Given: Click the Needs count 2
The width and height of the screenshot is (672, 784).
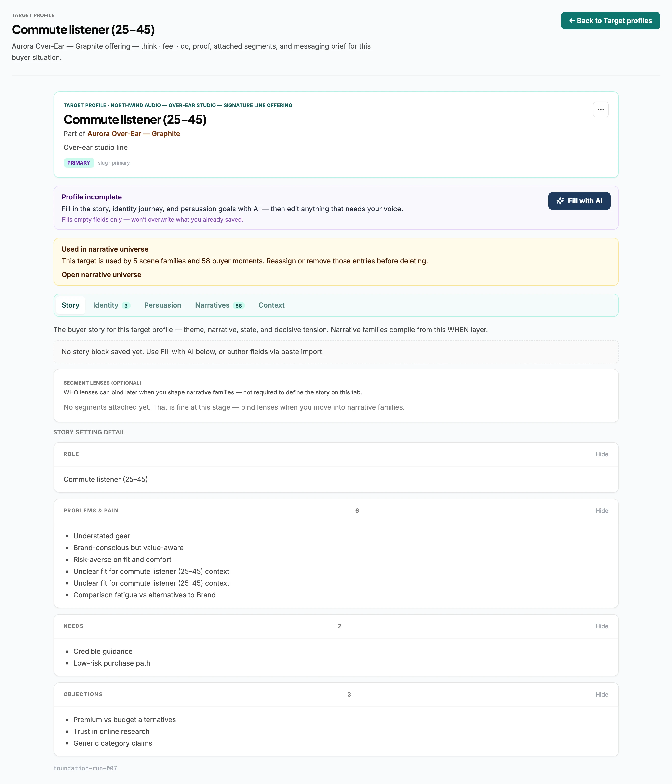Looking at the screenshot, I should click(340, 626).
